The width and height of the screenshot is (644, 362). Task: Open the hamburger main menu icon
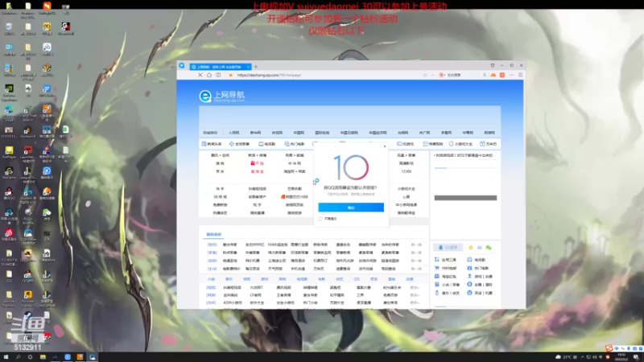pos(520,75)
